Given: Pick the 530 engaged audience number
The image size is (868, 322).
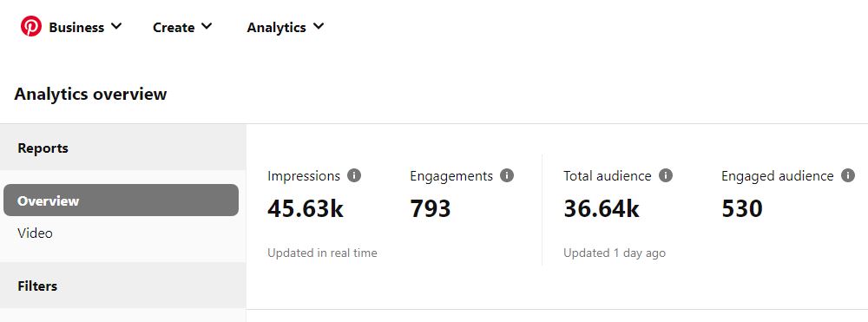Looking at the screenshot, I should pyautogui.click(x=742, y=209).
